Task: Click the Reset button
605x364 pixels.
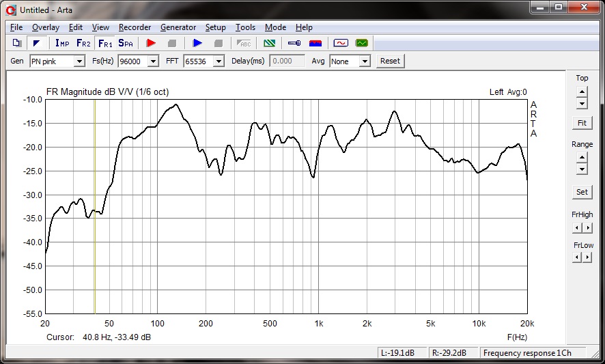Action: [x=390, y=61]
